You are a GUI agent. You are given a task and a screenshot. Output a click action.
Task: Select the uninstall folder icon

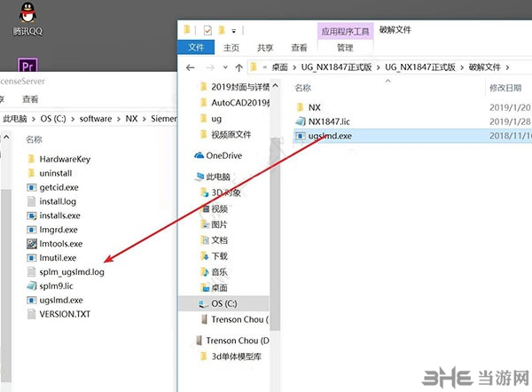(31, 174)
